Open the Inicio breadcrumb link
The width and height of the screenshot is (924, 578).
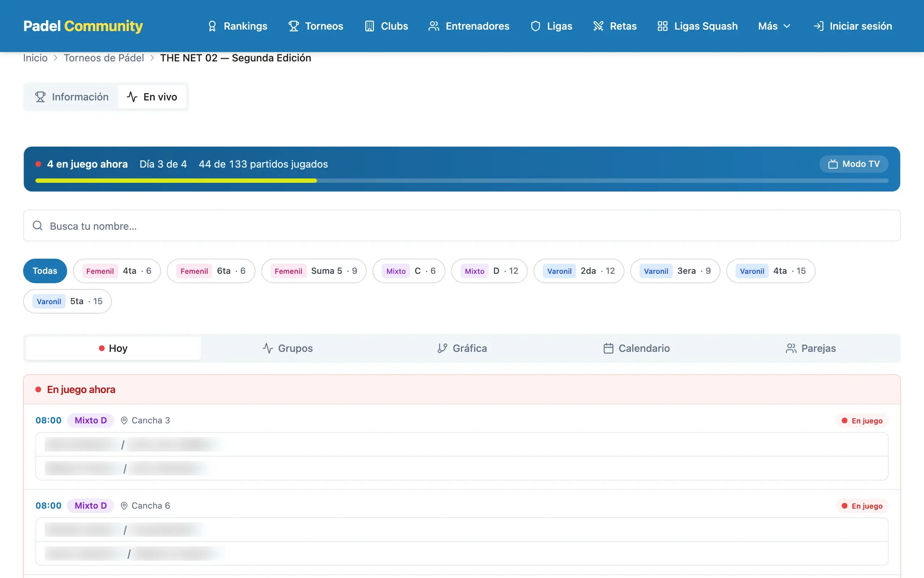35,58
